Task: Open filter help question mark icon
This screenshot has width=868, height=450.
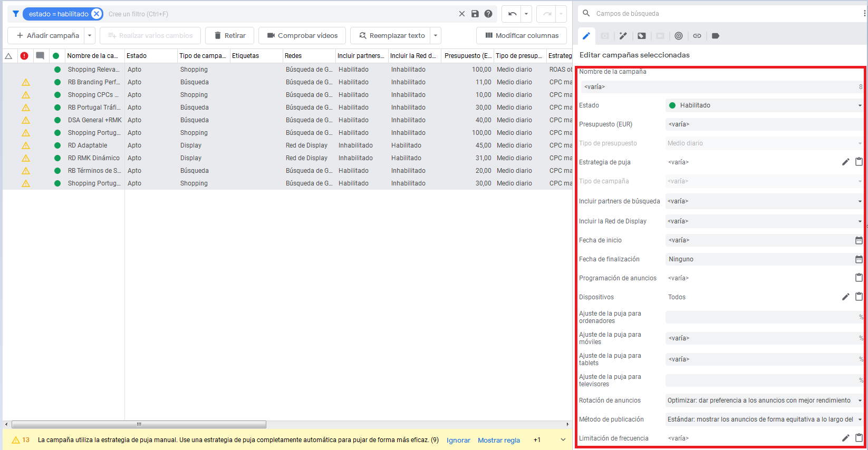Action: pos(488,14)
